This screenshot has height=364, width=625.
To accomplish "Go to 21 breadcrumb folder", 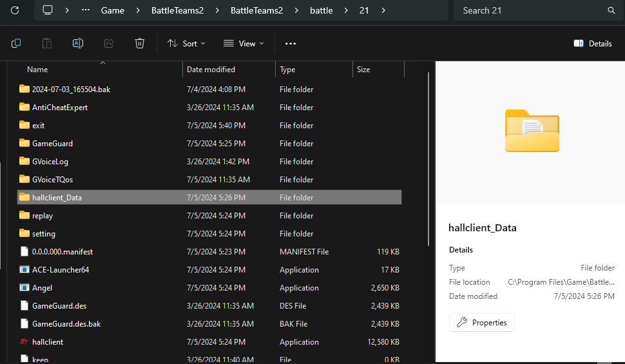I will pos(364,10).
